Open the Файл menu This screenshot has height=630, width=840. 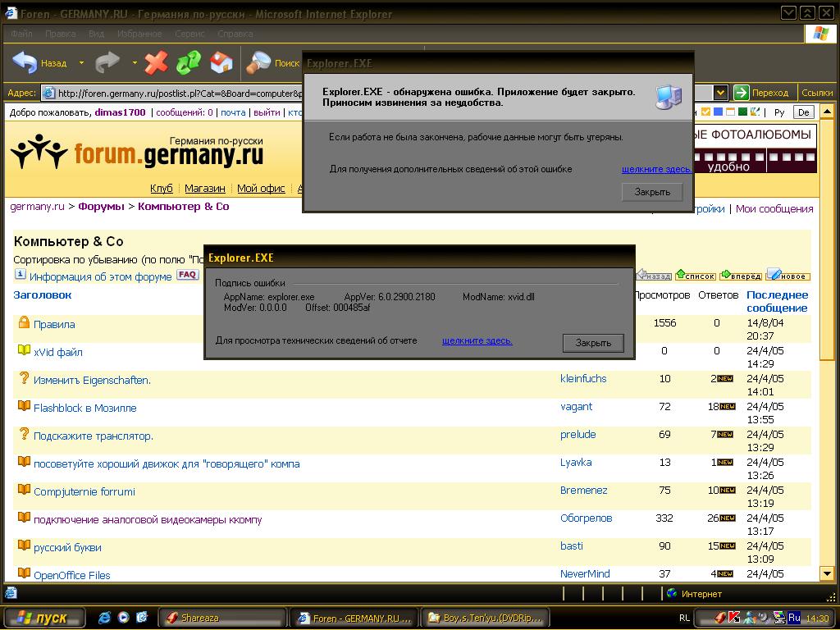click(21, 33)
